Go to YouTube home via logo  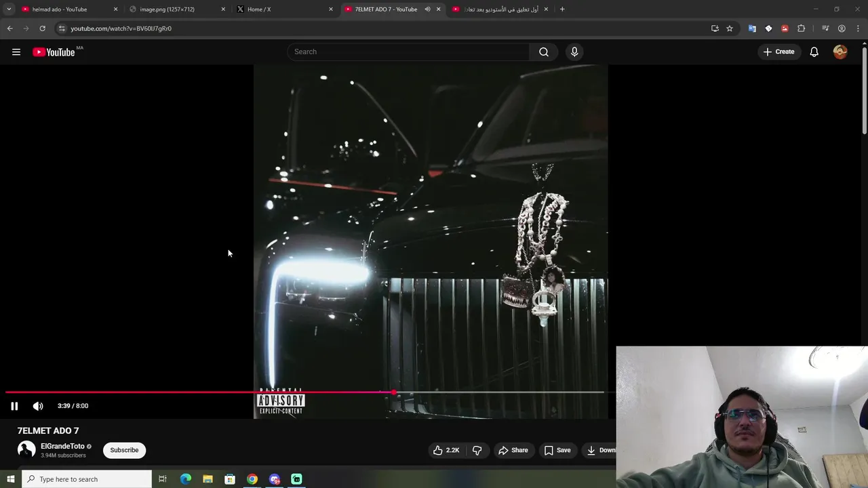[54, 52]
